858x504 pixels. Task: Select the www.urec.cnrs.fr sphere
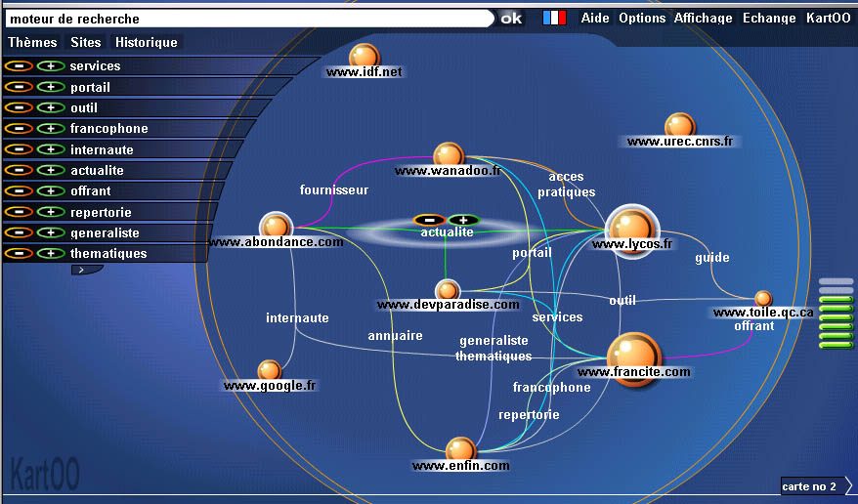pyautogui.click(x=679, y=126)
